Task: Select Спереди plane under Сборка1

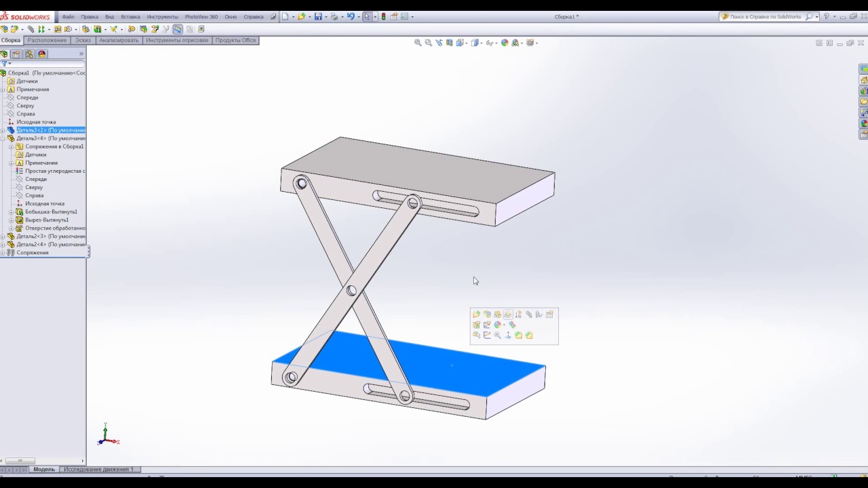Action: 27,98
